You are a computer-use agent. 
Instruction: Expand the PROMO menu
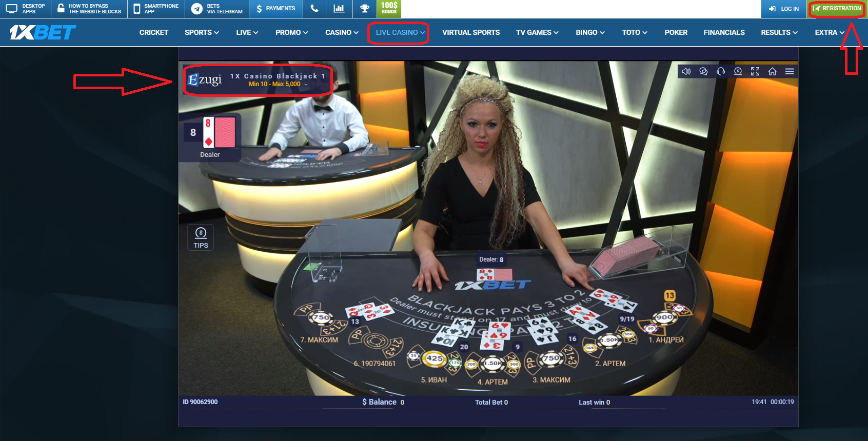click(x=291, y=32)
